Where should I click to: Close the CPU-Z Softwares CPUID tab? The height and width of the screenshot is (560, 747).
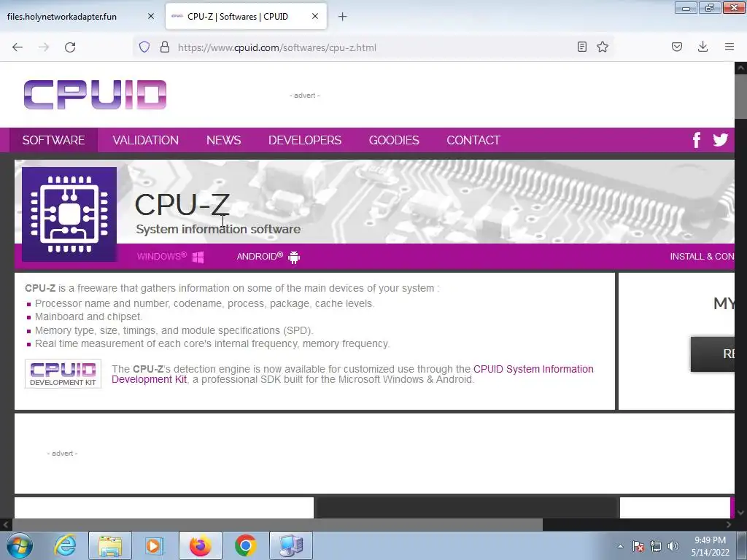[x=315, y=16]
